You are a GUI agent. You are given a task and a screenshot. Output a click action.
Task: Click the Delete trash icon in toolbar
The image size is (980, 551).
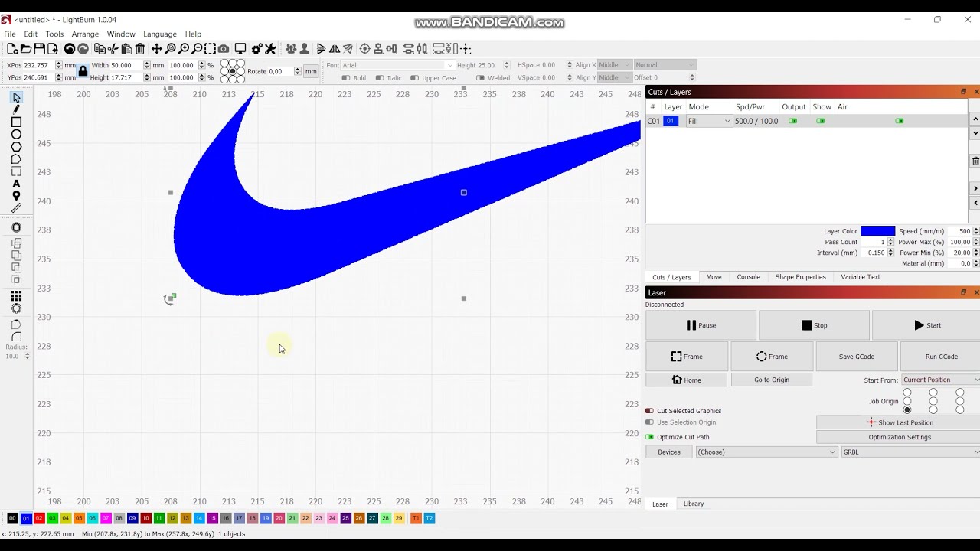(x=140, y=49)
